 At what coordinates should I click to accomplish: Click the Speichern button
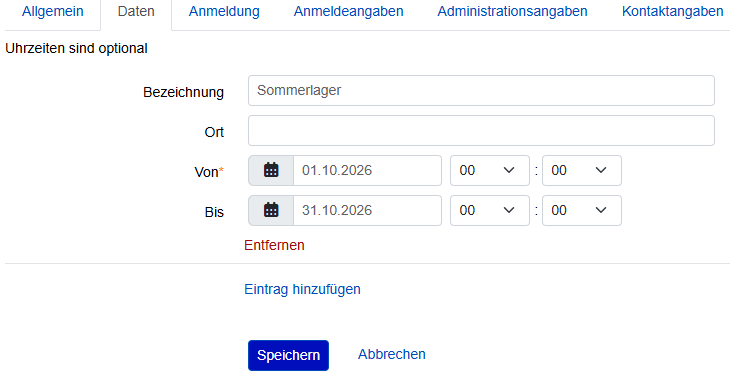tap(288, 355)
